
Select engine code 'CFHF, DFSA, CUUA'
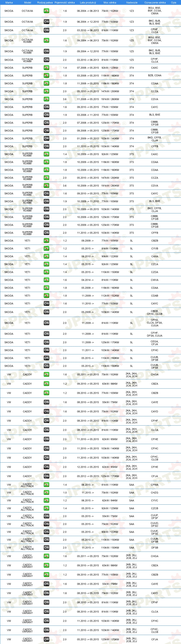tap(154, 334)
